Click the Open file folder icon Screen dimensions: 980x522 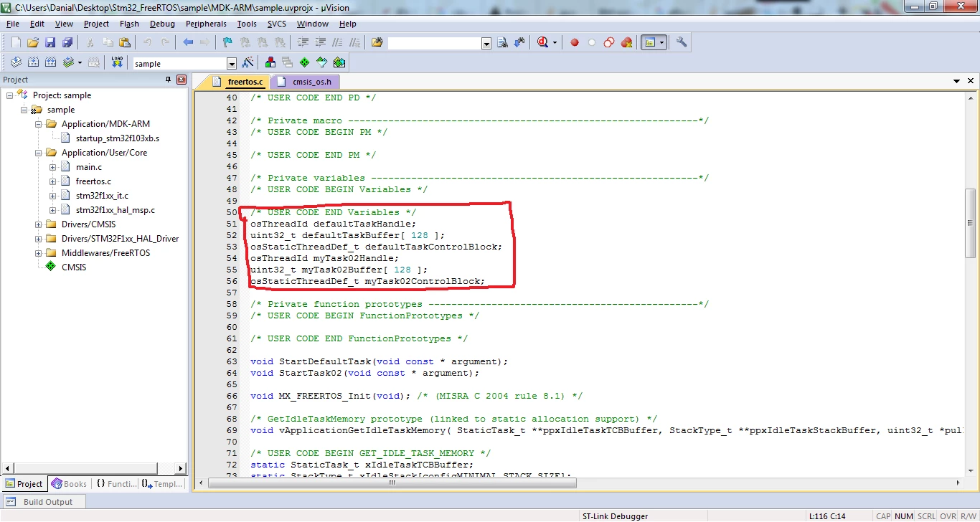[x=33, y=42]
